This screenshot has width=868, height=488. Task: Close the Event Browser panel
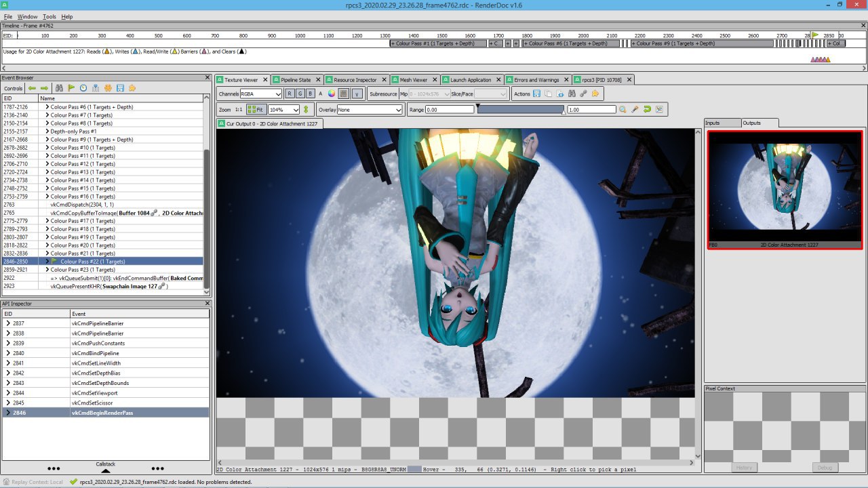208,77
